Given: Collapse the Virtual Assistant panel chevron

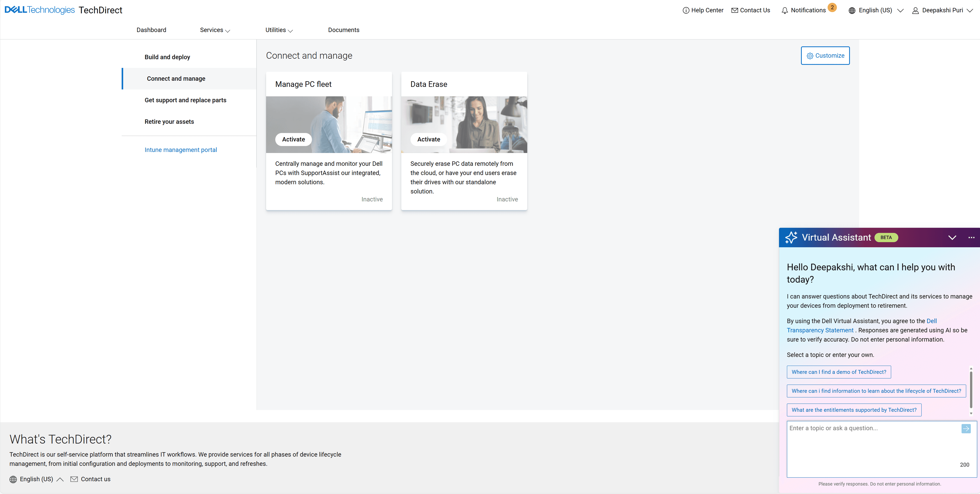Looking at the screenshot, I should tap(952, 238).
